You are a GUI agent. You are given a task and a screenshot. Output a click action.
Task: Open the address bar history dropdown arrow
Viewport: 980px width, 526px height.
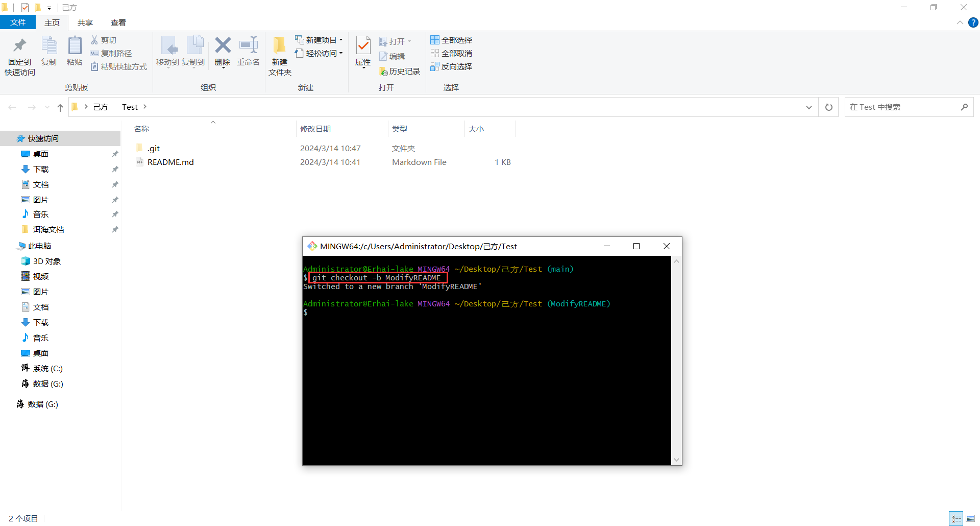coord(809,107)
